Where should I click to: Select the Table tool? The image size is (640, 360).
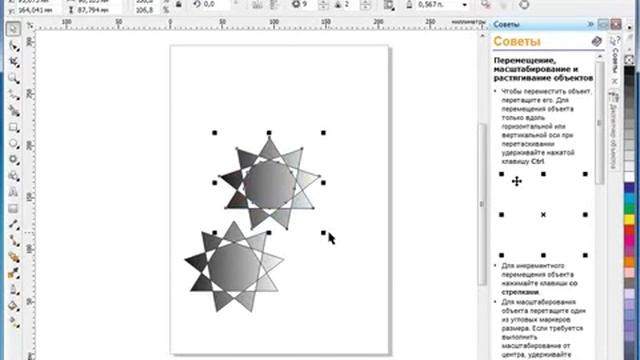pyautogui.click(x=13, y=209)
